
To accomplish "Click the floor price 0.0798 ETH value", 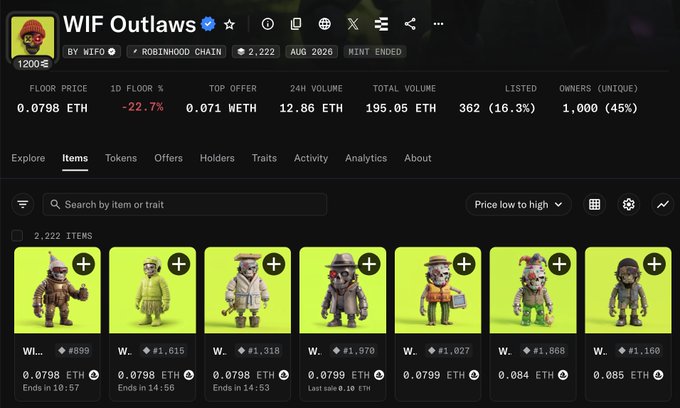I will tap(52, 108).
